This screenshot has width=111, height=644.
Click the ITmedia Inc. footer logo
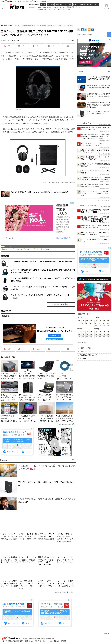(x=11, y=638)
